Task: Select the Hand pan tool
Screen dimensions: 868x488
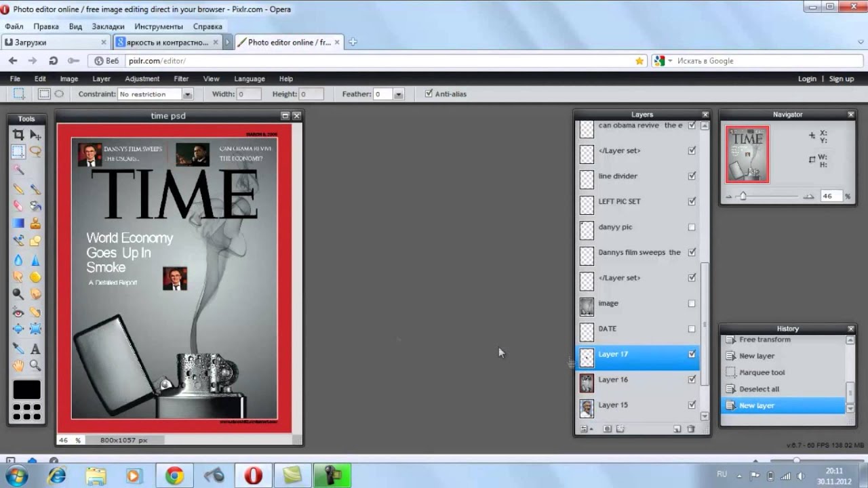Action: pyautogui.click(x=18, y=366)
